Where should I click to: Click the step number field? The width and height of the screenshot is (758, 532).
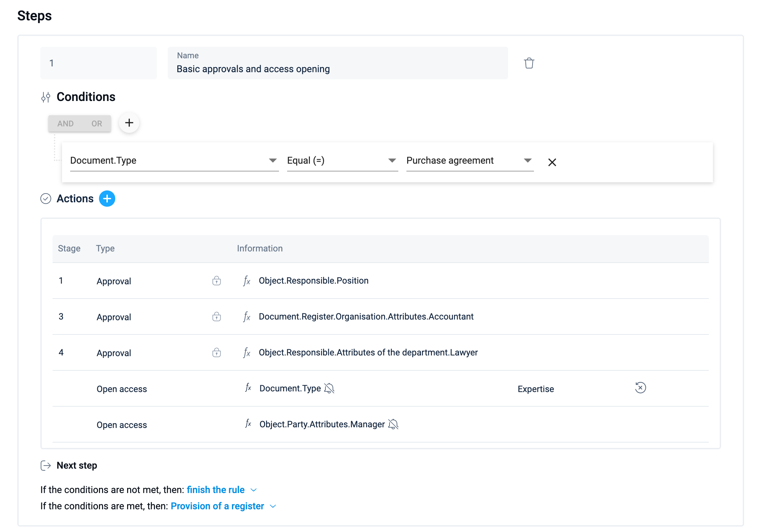[98, 63]
